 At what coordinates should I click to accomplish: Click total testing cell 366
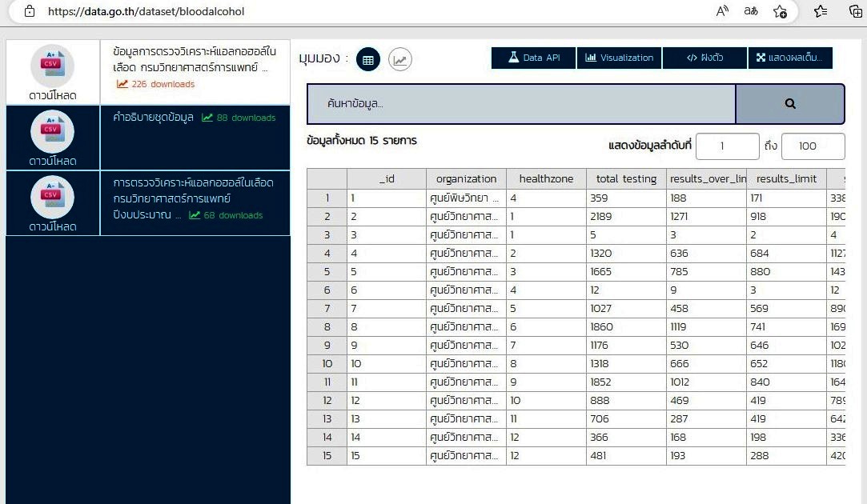(627, 437)
